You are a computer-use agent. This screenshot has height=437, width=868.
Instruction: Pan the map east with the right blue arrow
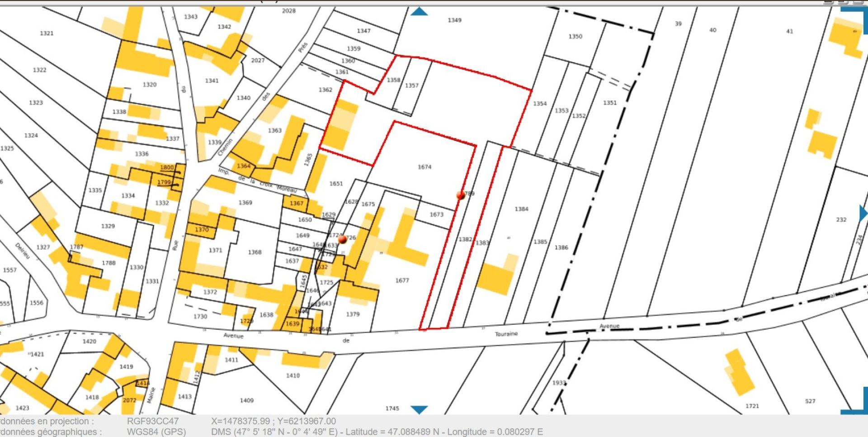click(863, 213)
